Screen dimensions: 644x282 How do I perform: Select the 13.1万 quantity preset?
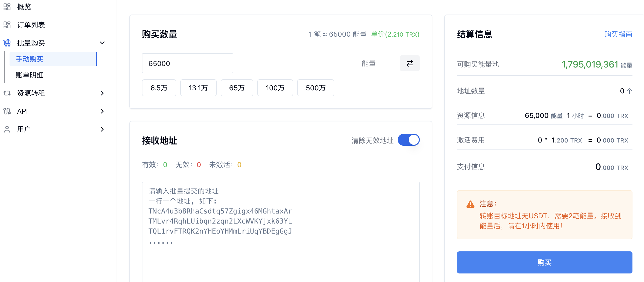point(198,88)
